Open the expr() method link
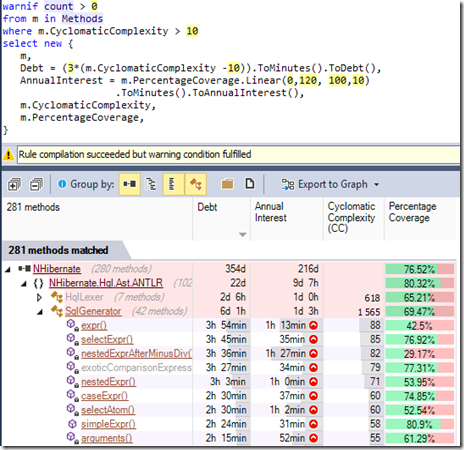Viewport: 464px width, 450px height. pos(94,325)
